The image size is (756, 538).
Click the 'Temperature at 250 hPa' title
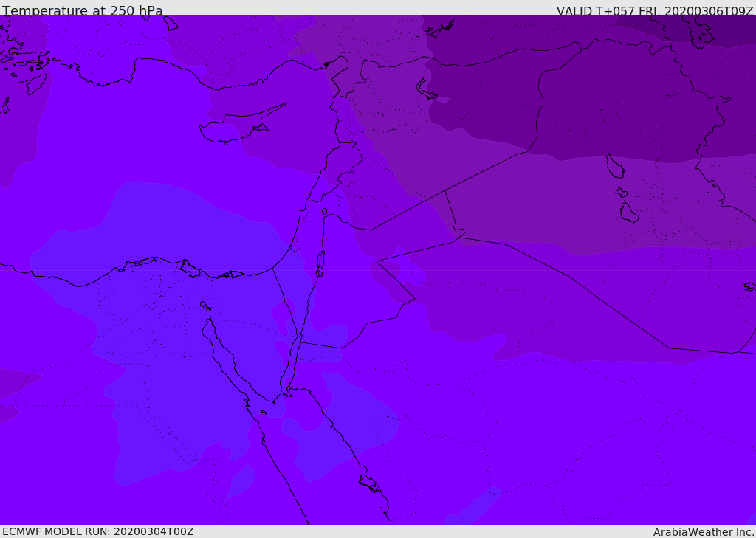pyautogui.click(x=83, y=11)
